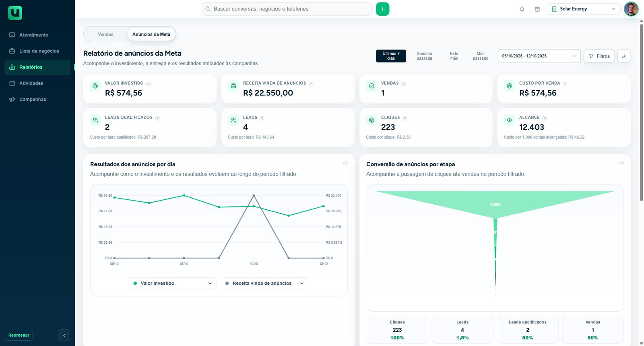This screenshot has height=346, width=644.
Task: Click the Cliques funnel summary card
Action: [397, 330]
